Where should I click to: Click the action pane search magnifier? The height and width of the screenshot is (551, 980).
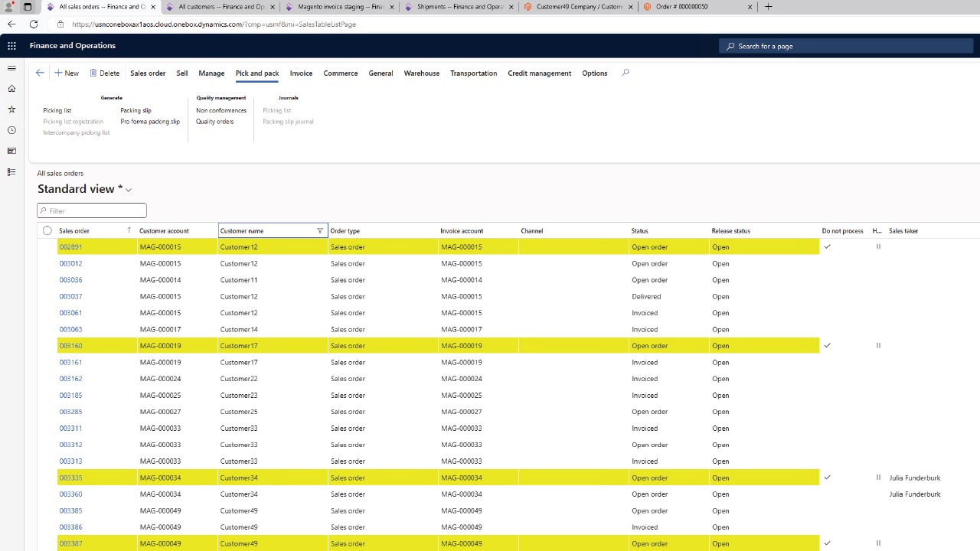[626, 73]
